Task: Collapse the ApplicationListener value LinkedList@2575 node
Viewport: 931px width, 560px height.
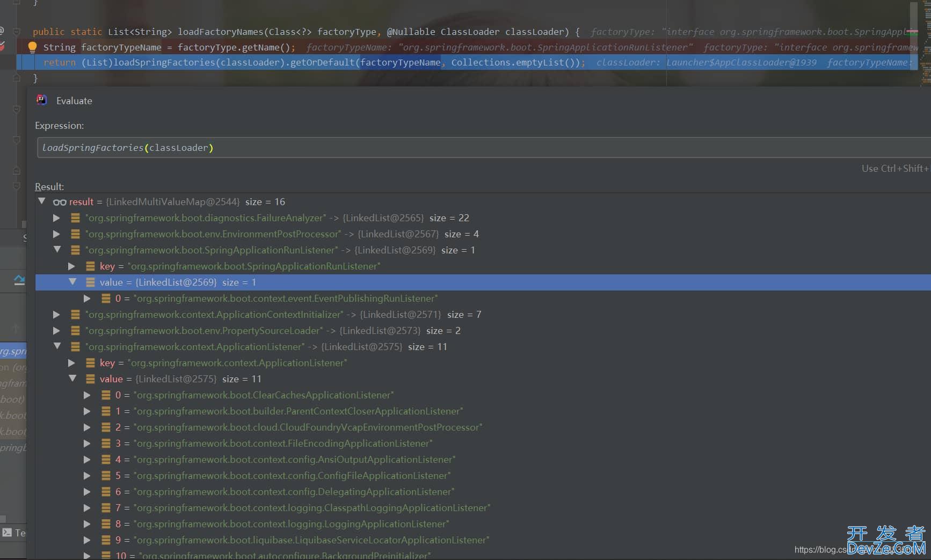Action: 72,379
